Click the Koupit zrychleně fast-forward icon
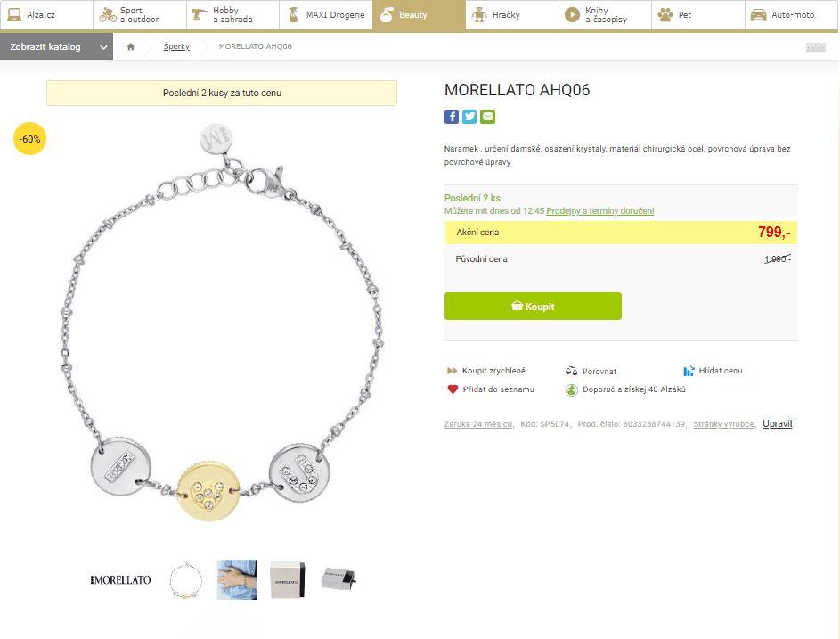Image resolution: width=840 pixels, height=639 pixels. pyautogui.click(x=453, y=371)
